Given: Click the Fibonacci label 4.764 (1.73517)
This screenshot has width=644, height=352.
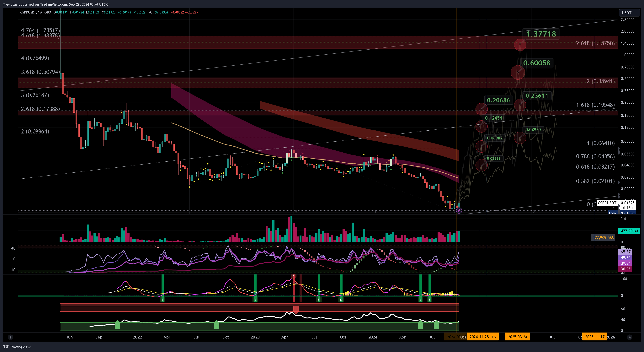Looking at the screenshot, I should coord(40,30).
